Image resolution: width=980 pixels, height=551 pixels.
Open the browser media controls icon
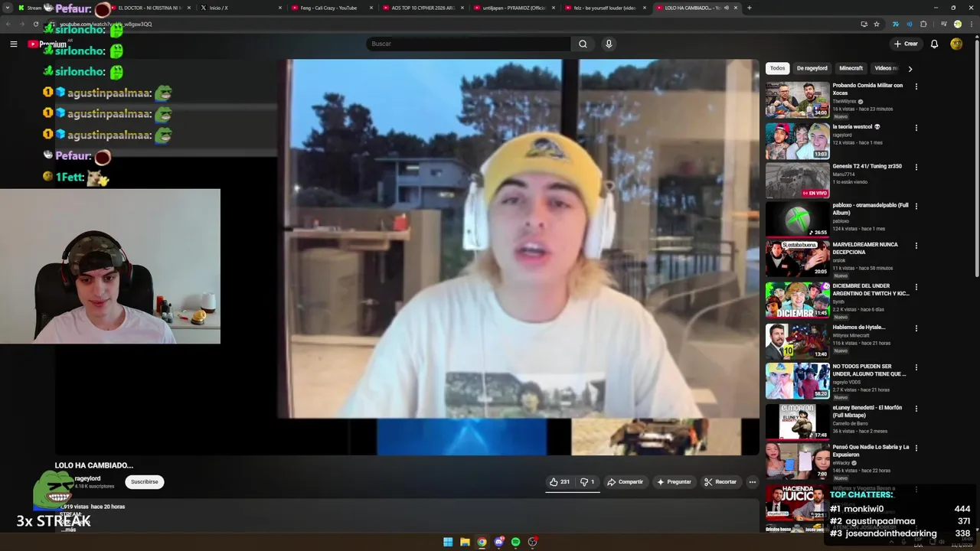tap(943, 24)
